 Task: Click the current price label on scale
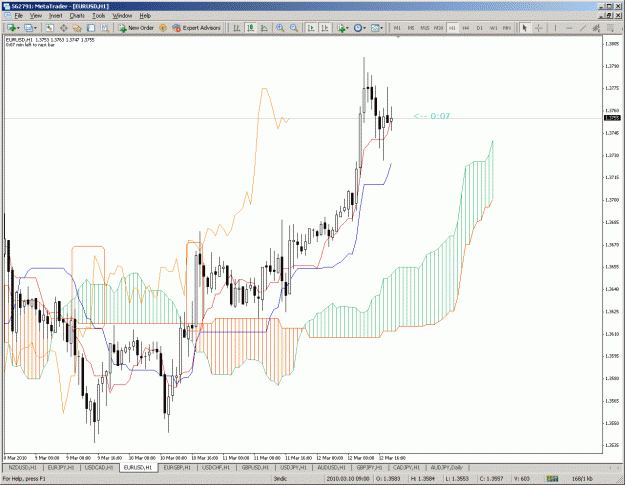613,118
